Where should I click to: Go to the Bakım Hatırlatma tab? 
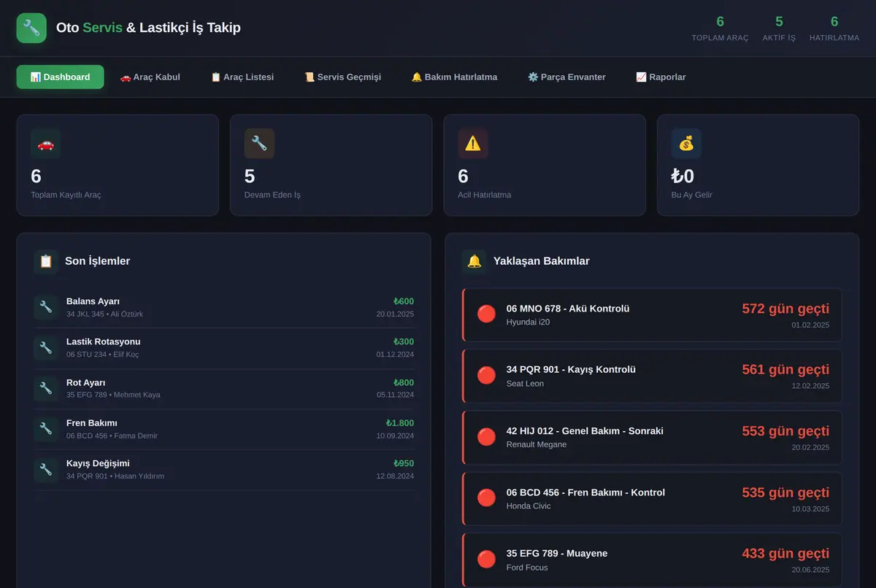pos(454,77)
